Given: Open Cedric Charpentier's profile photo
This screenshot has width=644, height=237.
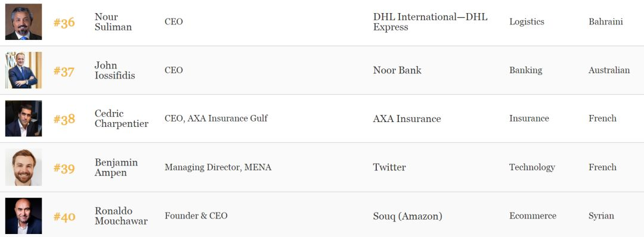Looking at the screenshot, I should point(23,118).
